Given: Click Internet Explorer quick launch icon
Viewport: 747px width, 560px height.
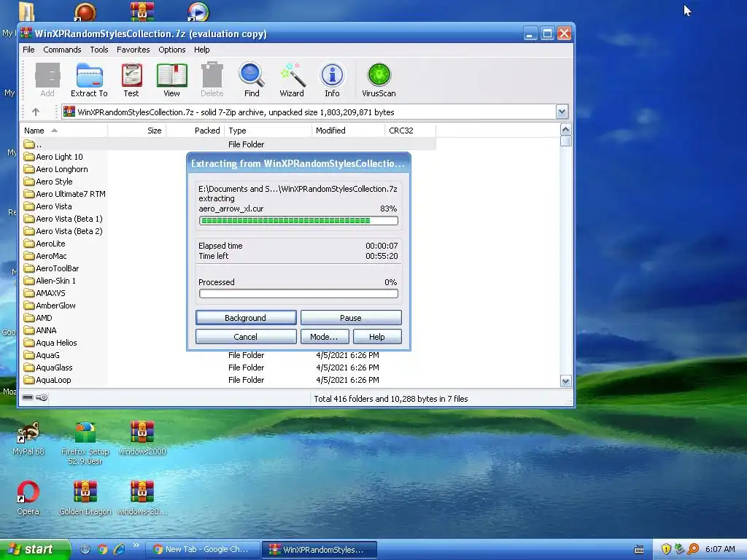Looking at the screenshot, I should 119,549.
